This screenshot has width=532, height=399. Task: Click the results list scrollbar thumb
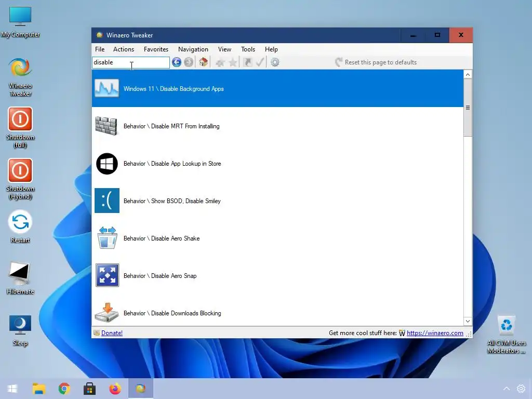click(468, 108)
